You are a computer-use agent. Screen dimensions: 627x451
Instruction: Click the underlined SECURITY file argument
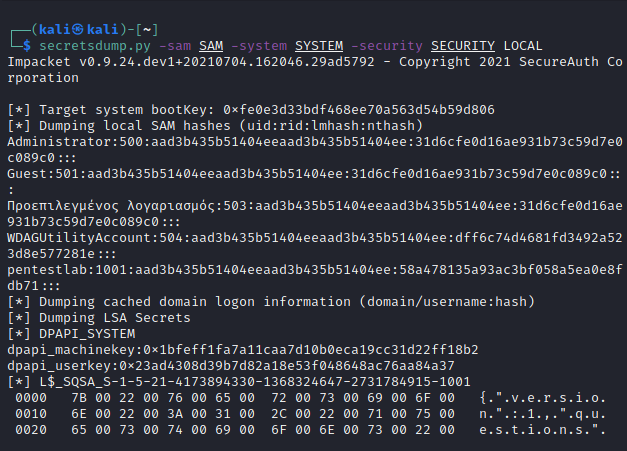tap(464, 46)
